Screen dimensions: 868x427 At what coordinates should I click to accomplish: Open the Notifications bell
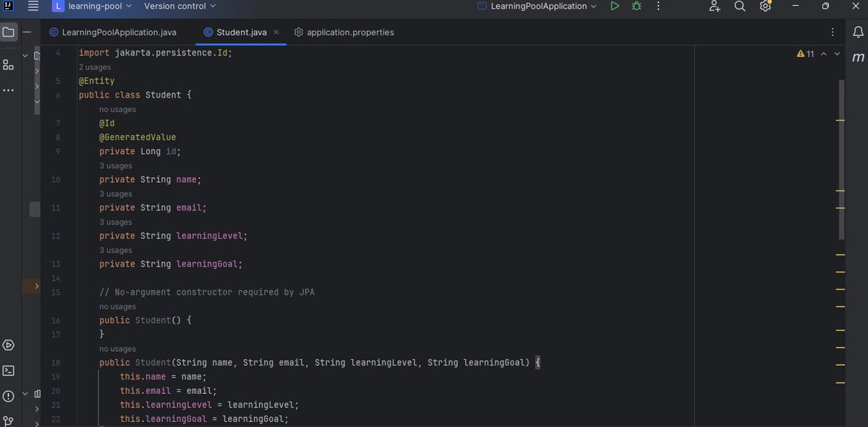[x=858, y=32]
